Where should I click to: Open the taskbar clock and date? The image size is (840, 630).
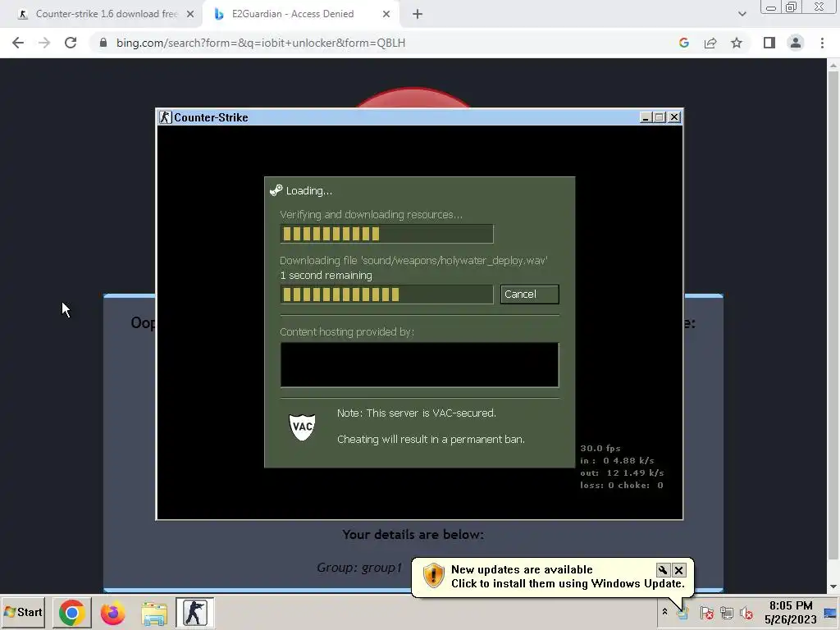click(791, 612)
